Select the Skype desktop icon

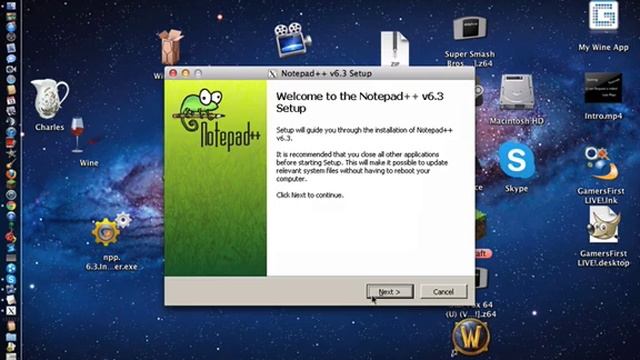click(516, 160)
